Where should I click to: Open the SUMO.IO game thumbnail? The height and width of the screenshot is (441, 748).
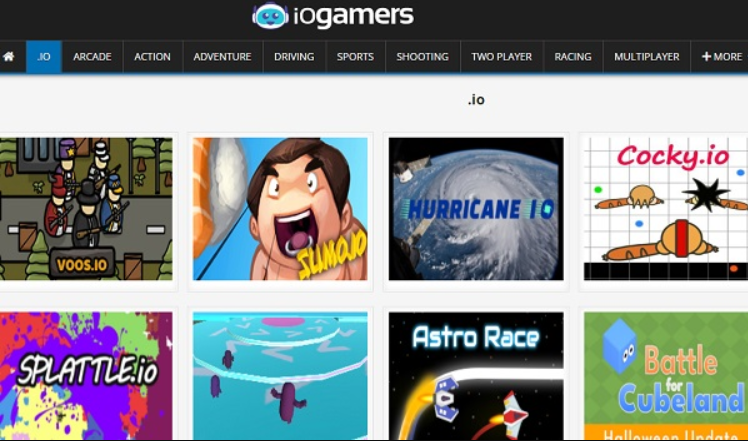coord(280,209)
